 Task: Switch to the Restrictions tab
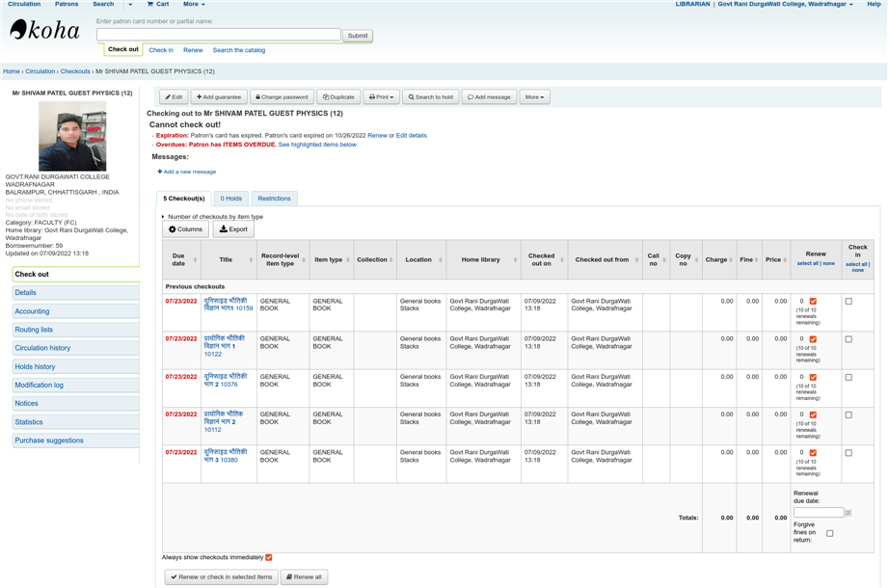[x=274, y=199]
